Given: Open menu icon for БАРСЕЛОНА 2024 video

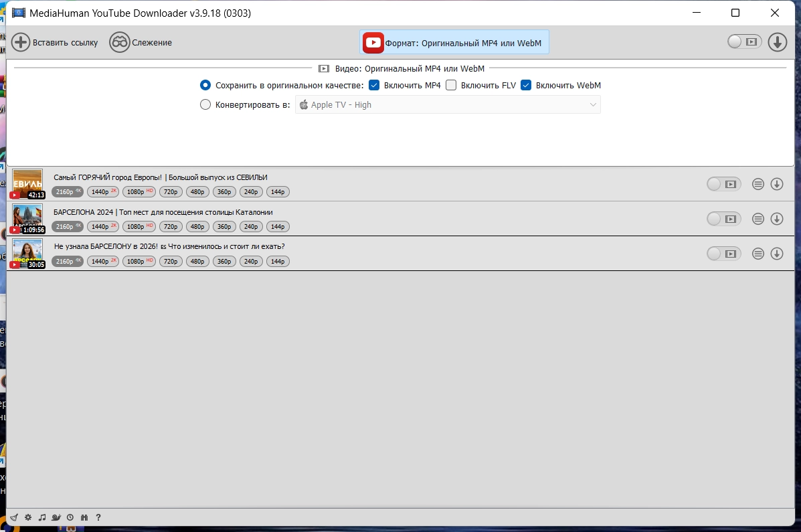Looking at the screenshot, I should (x=758, y=219).
